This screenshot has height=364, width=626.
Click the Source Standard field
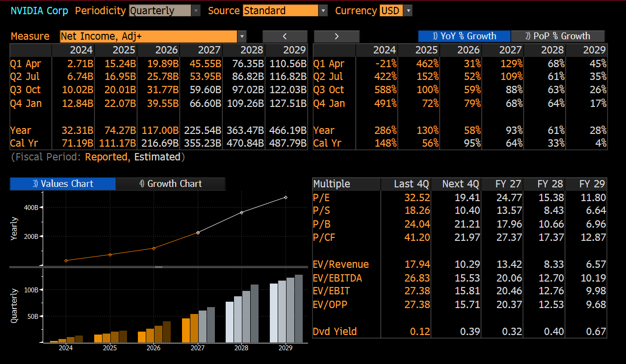tap(281, 10)
